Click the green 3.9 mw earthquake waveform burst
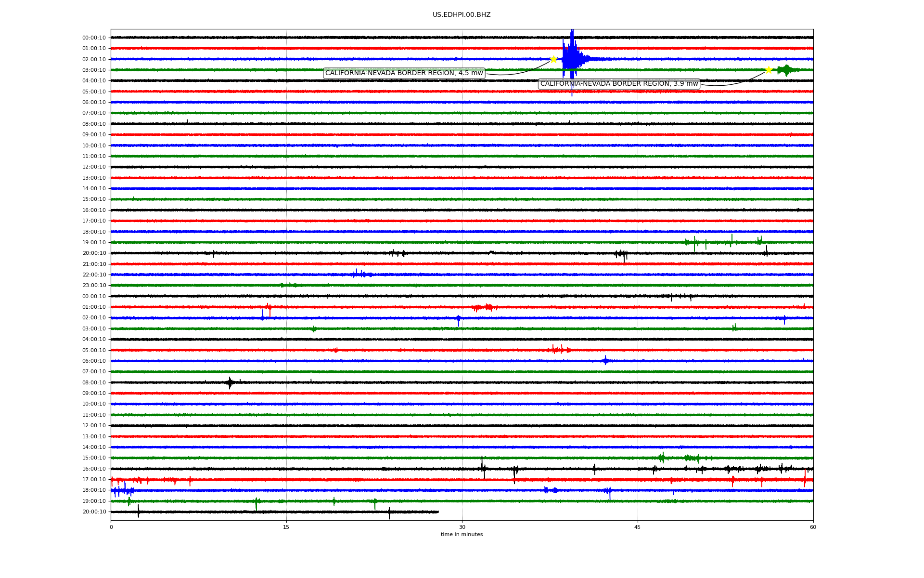Screen dimensions: 924x578 [786, 70]
